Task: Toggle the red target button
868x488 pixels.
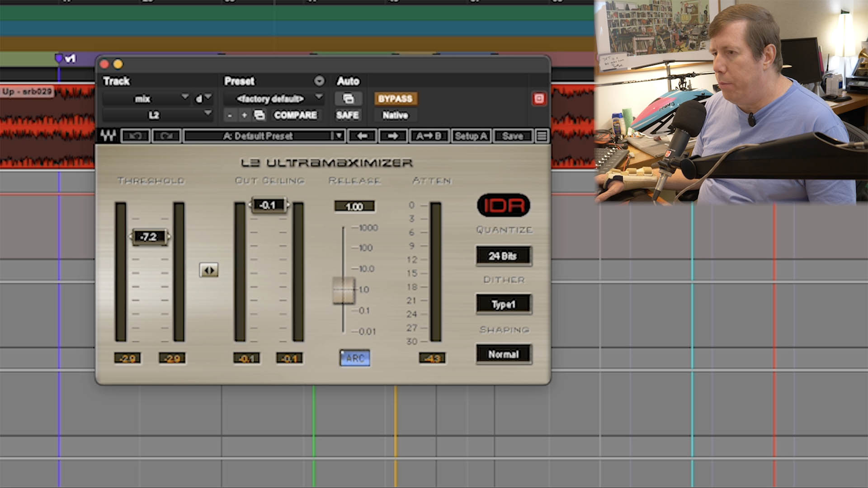Action: (x=539, y=99)
